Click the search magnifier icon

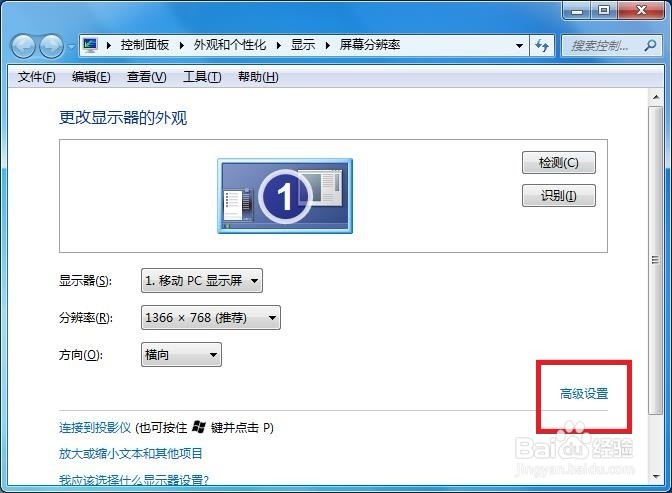(650, 45)
